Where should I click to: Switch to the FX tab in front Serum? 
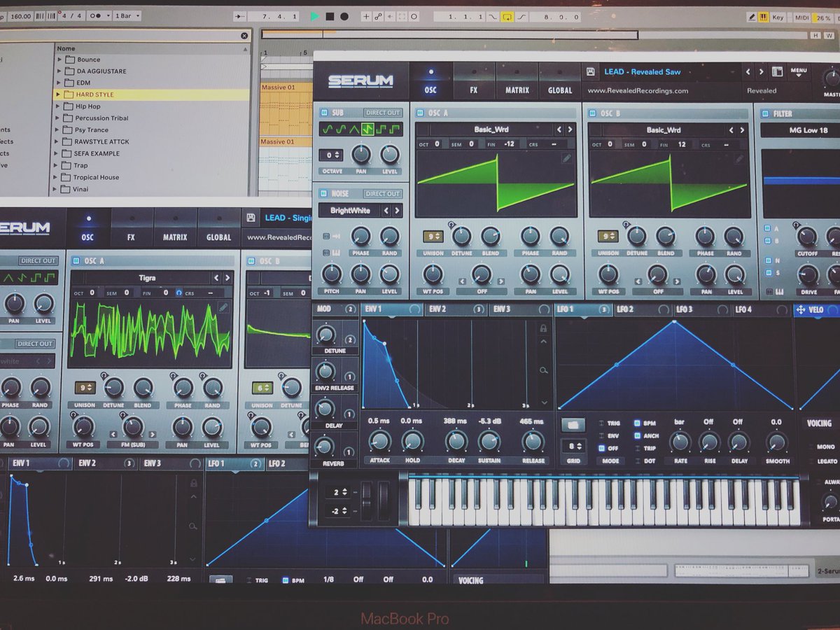tap(474, 81)
